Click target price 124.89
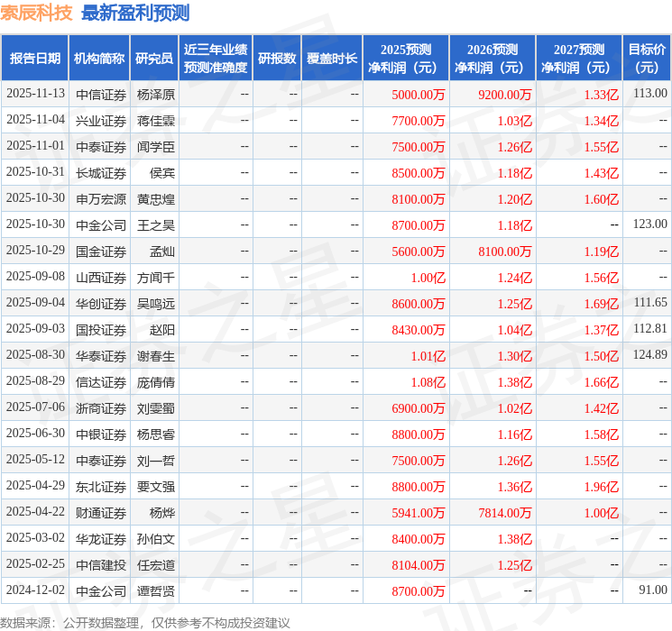 [650, 354]
